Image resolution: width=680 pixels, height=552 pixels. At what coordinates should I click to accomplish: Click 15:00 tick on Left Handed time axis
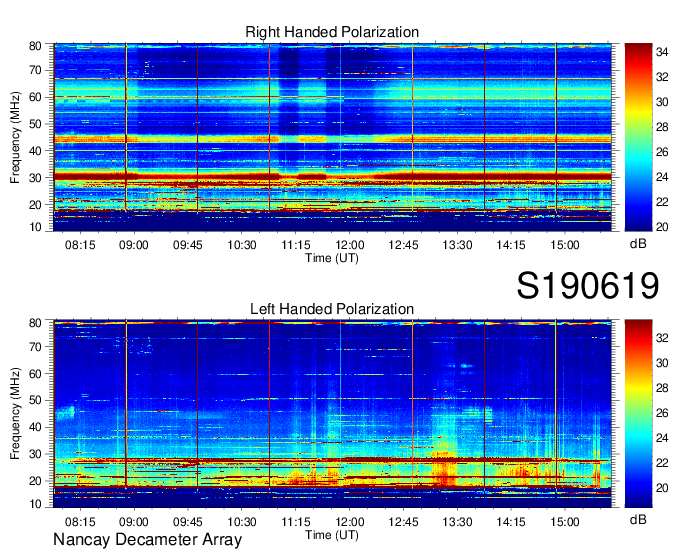(x=565, y=522)
